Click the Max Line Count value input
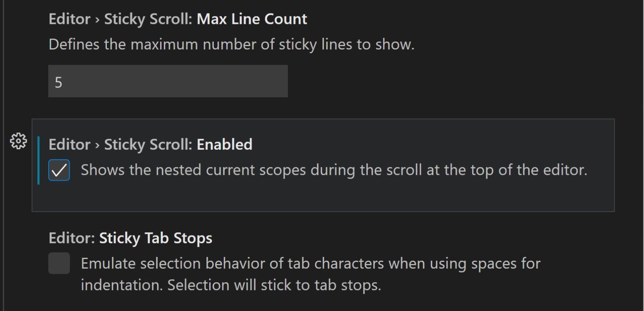The height and width of the screenshot is (311, 644). [x=168, y=81]
